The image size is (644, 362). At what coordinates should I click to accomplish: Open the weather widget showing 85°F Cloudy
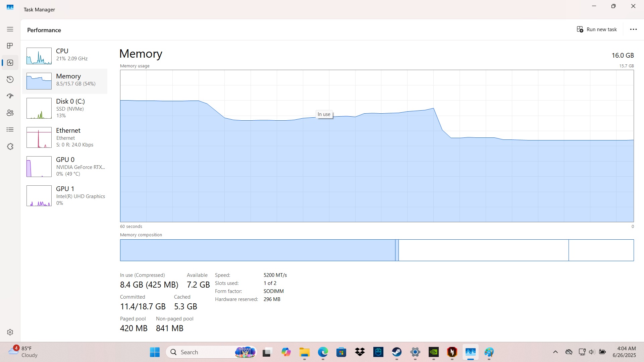(x=23, y=352)
